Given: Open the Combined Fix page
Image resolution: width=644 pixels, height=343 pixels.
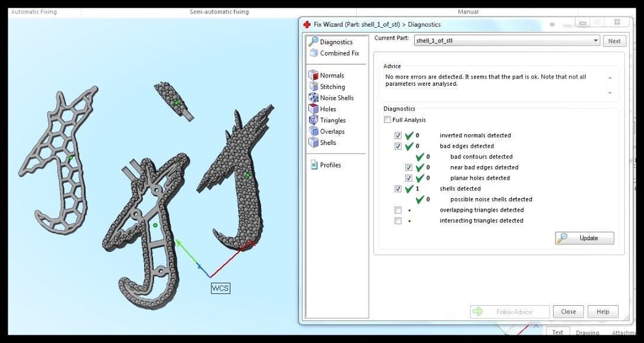Looking at the screenshot, I should (334, 53).
